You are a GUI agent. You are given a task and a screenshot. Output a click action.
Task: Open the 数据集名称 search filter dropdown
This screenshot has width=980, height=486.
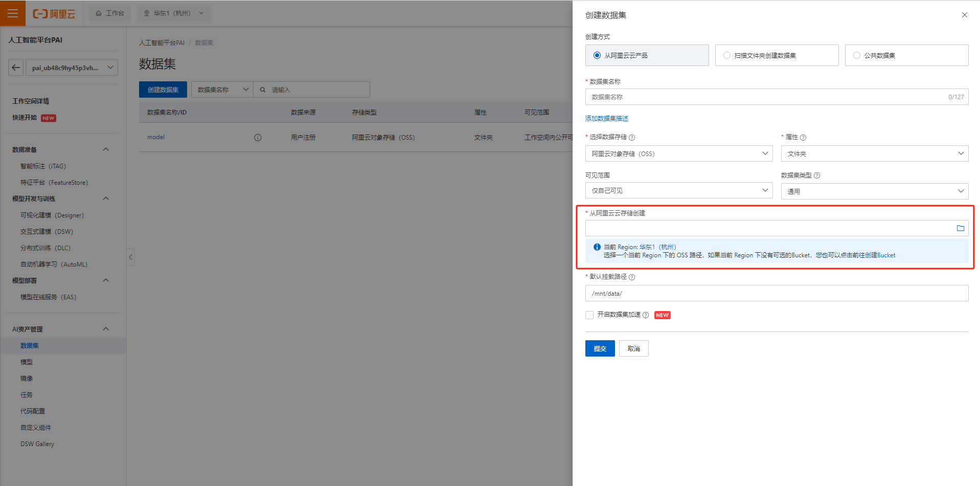pyautogui.click(x=222, y=90)
